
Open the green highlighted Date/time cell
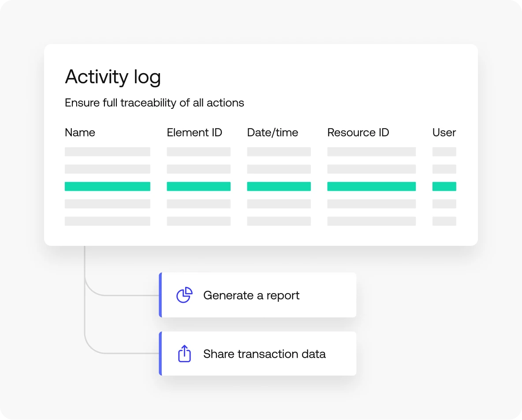coord(279,186)
